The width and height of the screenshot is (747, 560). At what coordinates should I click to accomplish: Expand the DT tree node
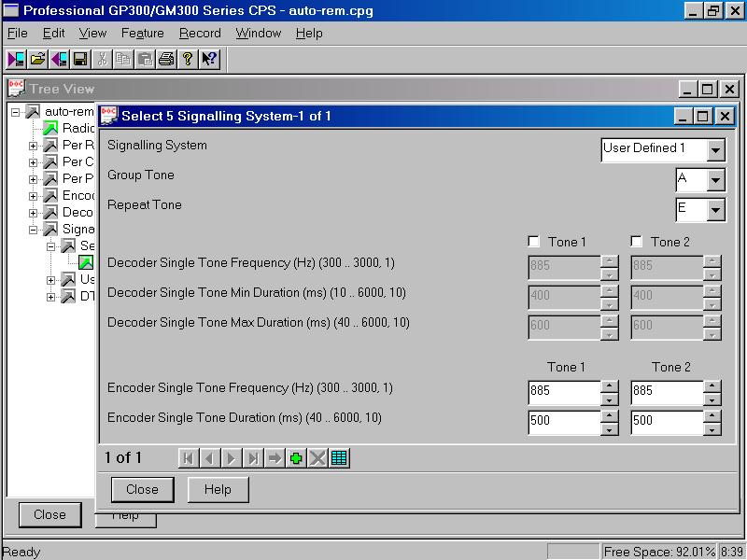[x=50, y=297]
